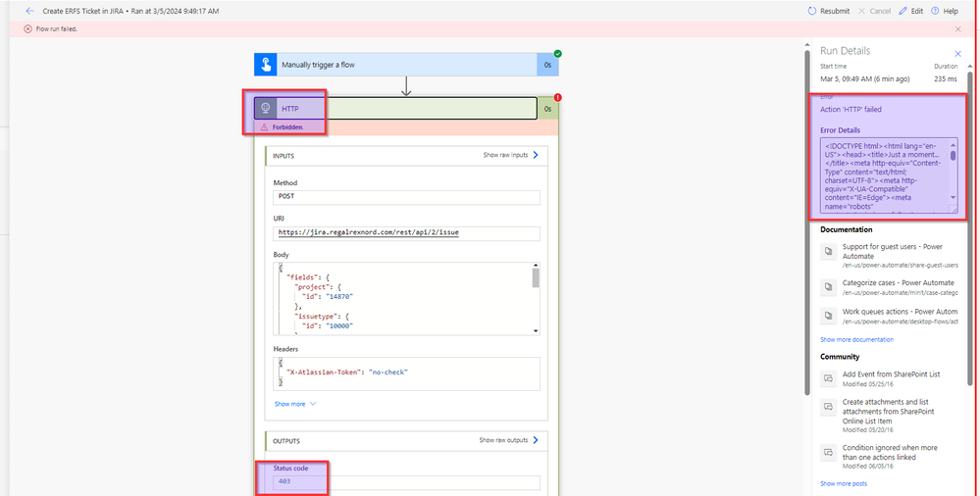
Task: Click the URI field with Jira URL
Action: point(406,233)
